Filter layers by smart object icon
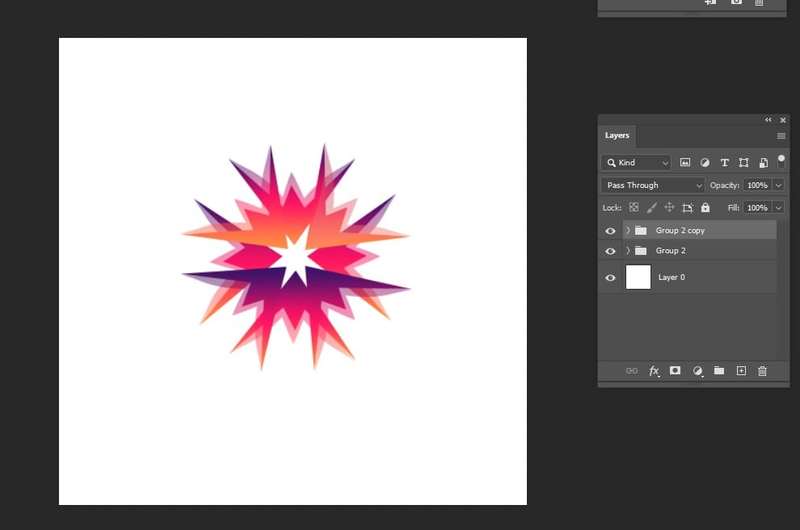This screenshot has width=800, height=530. 763,163
